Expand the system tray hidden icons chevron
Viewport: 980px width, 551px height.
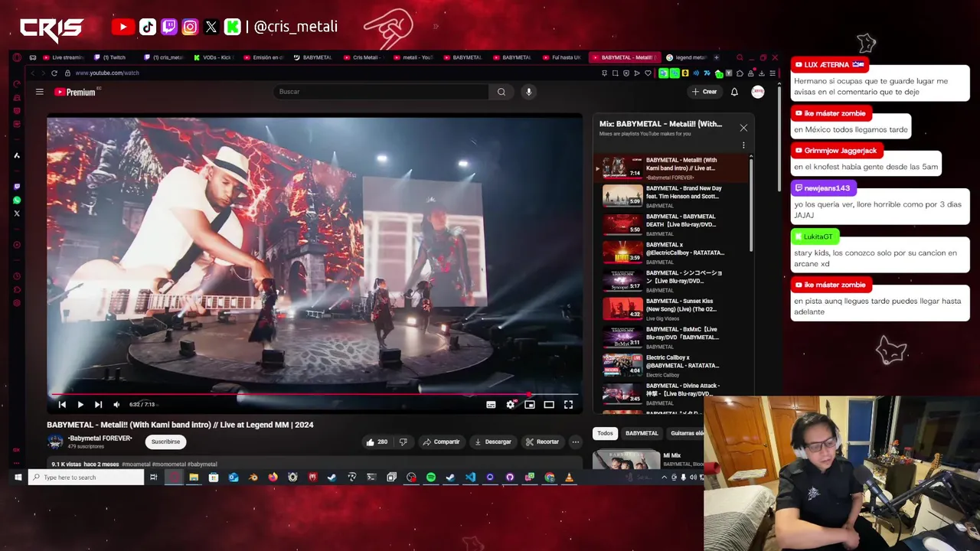coord(664,477)
